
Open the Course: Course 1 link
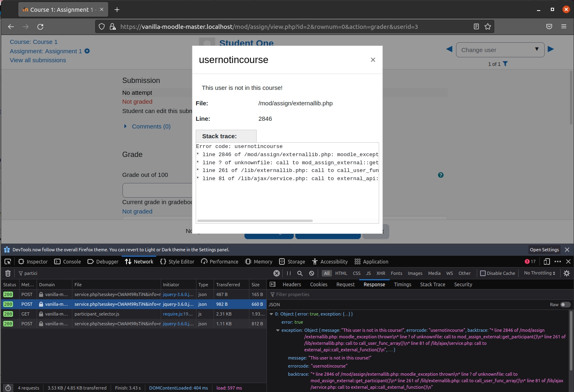34,42
